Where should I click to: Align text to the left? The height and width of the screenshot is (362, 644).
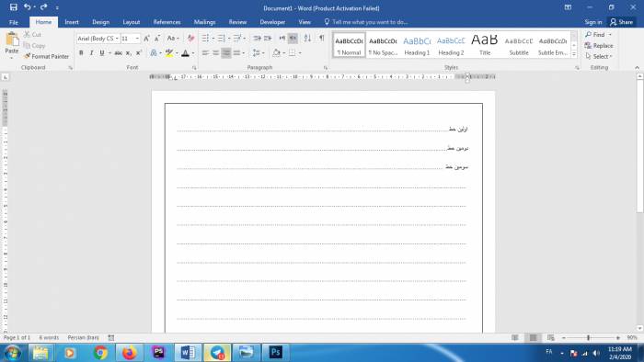205,53
